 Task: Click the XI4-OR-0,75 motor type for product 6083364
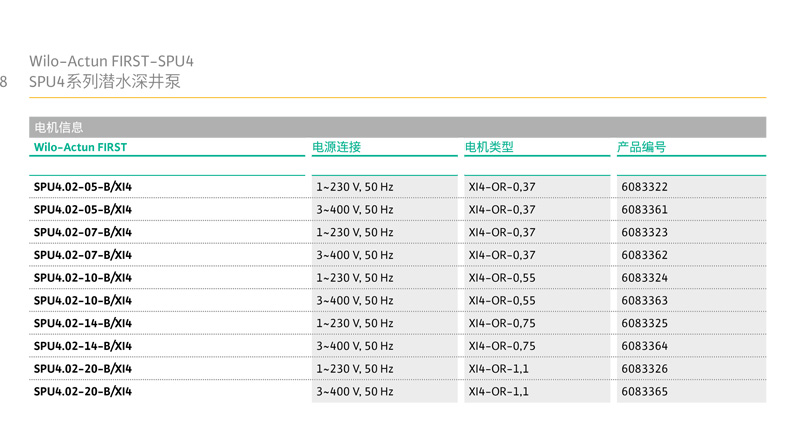502,346
